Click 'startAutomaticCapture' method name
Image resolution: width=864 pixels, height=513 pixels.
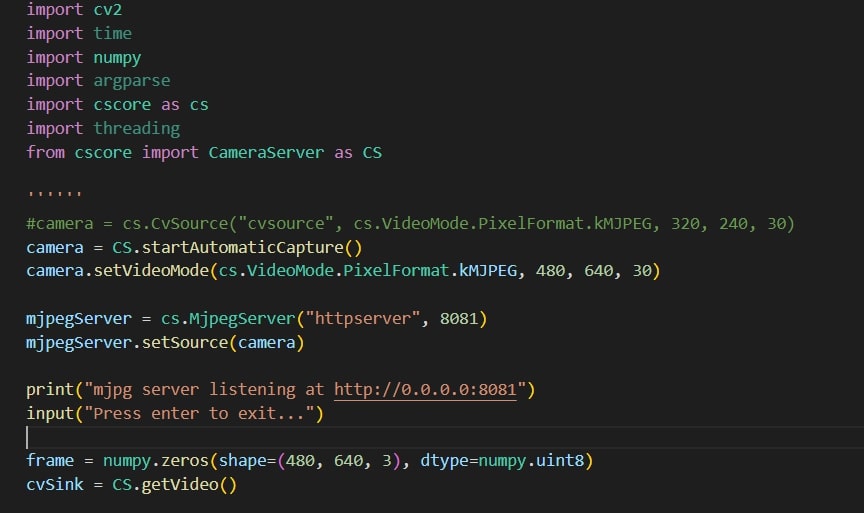pos(242,247)
